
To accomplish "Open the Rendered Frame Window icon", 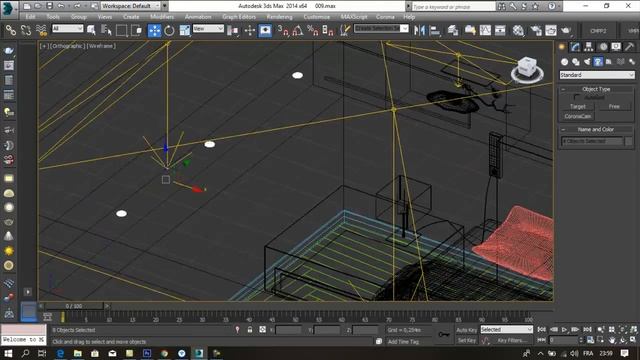I will pyautogui.click(x=551, y=30).
